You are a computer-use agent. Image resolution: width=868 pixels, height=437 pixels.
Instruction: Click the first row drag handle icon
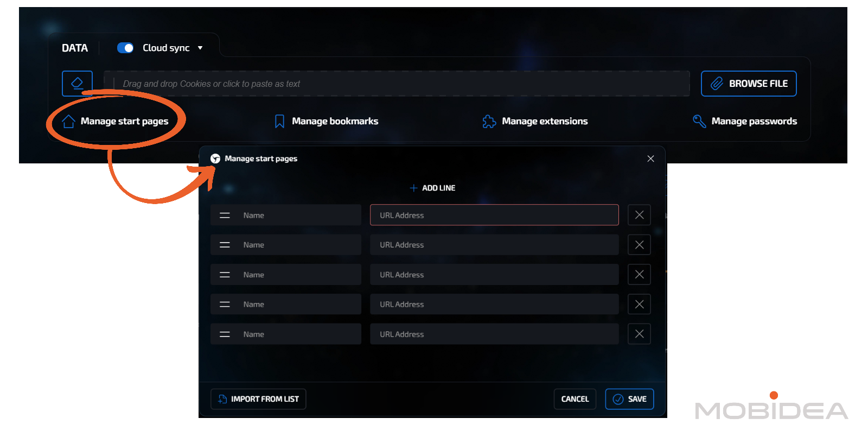pos(225,216)
